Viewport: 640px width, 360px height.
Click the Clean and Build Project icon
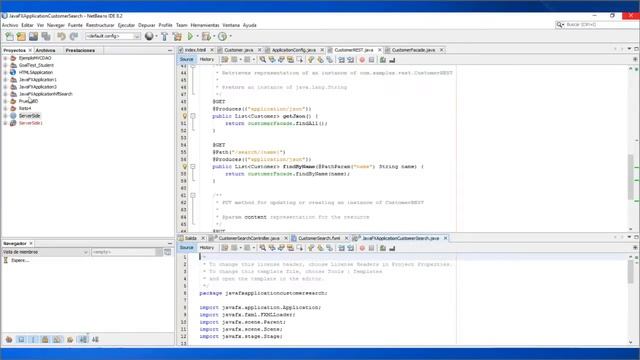(x=177, y=36)
